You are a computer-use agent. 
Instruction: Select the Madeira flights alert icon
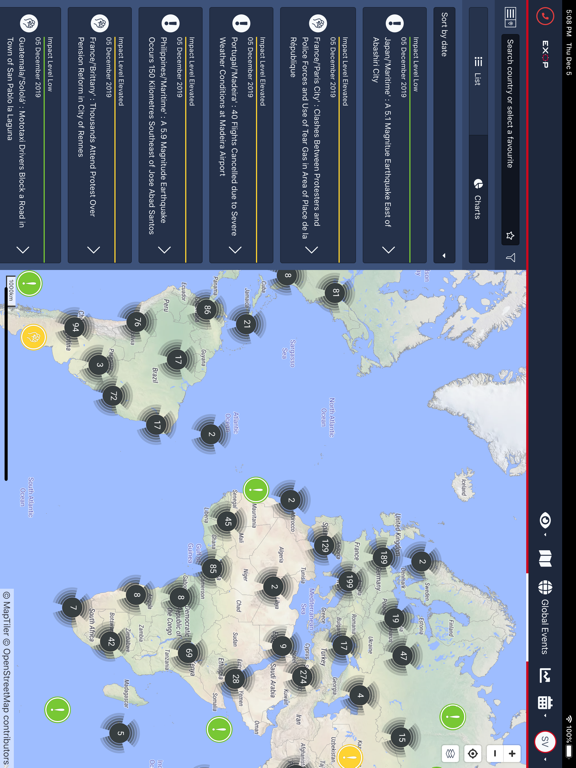(241, 23)
